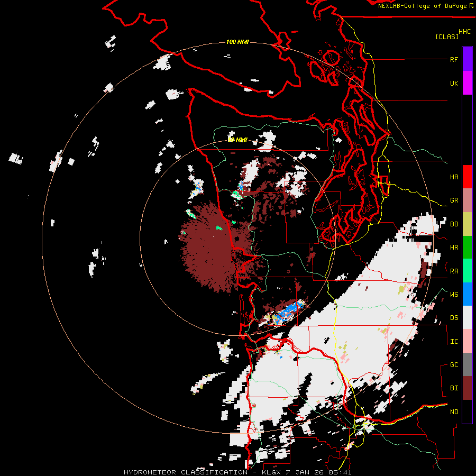The height and width of the screenshot is (476, 476).
Task: Click the RA legend label
Action: click(454, 271)
